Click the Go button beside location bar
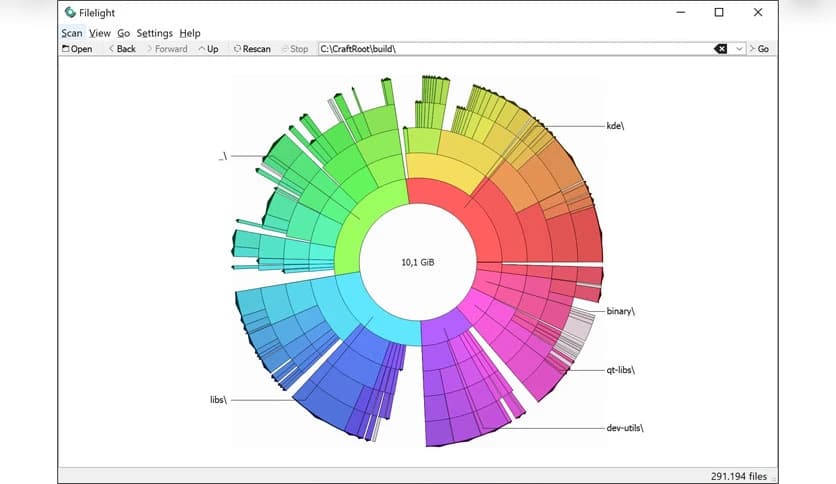The image size is (836, 484). pyautogui.click(x=759, y=48)
